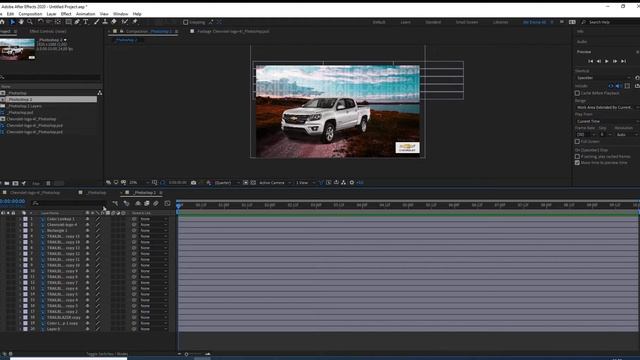Screen dimensions: 640x360
Task: Select the Zoom magnifier tool
Action: [30, 22]
